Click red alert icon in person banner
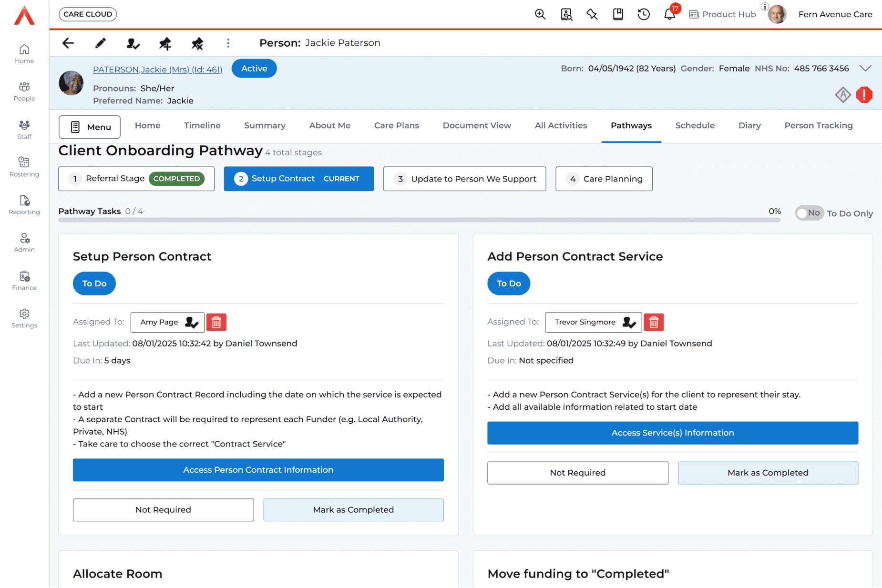Screen dimensions: 882x588 tap(864, 95)
